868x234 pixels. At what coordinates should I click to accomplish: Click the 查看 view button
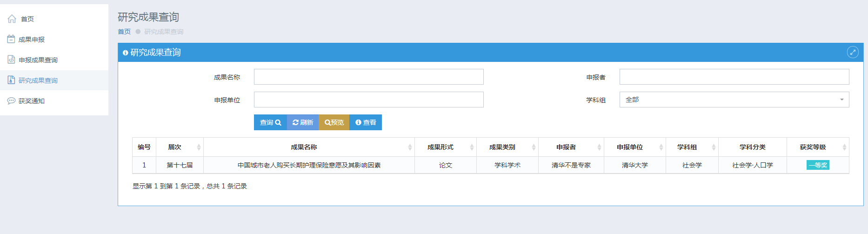pos(366,122)
